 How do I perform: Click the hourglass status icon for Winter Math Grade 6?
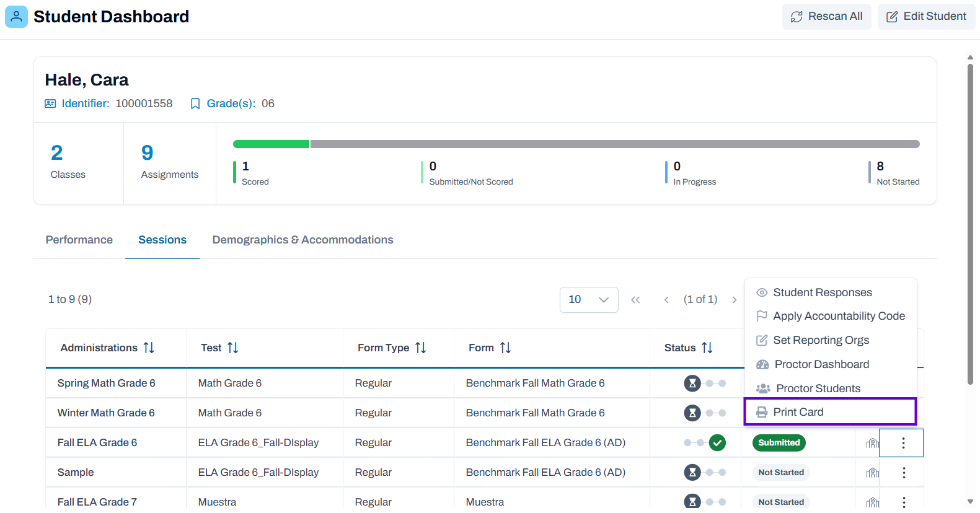(x=692, y=413)
